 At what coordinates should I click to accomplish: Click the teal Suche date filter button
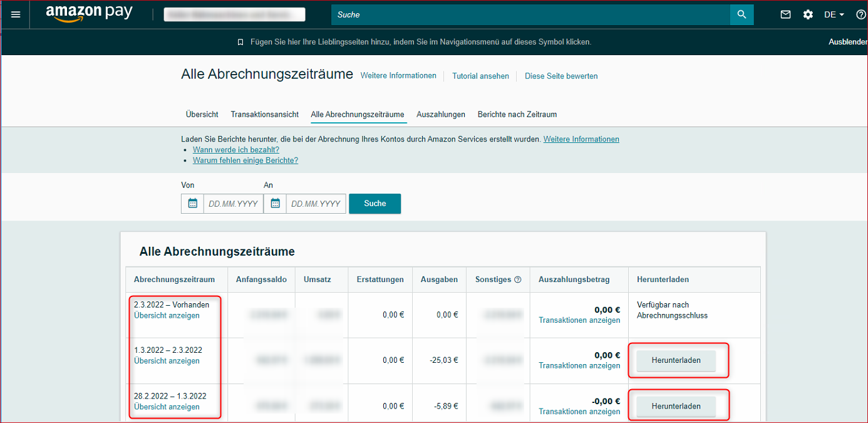point(375,204)
